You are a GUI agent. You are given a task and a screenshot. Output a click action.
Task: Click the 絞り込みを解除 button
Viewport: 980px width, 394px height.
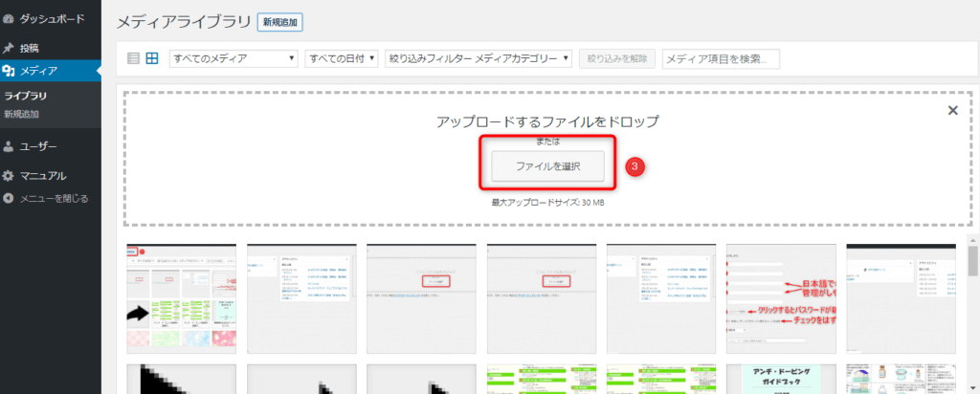(617, 59)
